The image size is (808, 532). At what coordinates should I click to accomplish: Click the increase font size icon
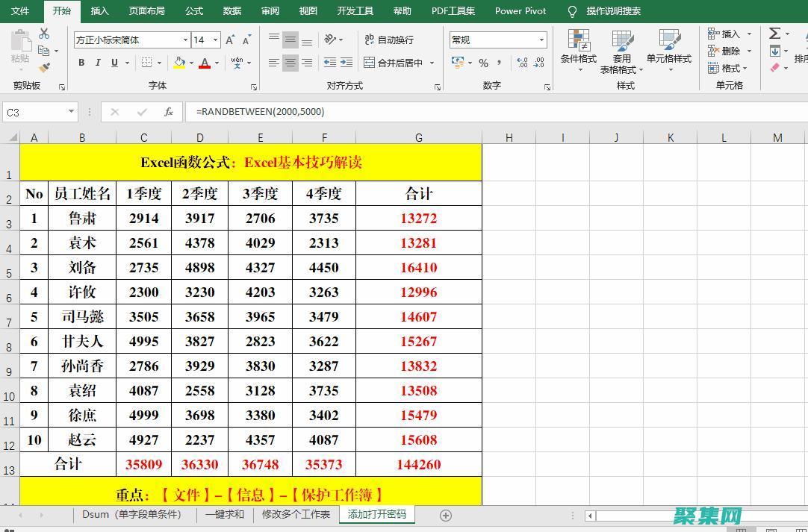pyautogui.click(x=230, y=40)
